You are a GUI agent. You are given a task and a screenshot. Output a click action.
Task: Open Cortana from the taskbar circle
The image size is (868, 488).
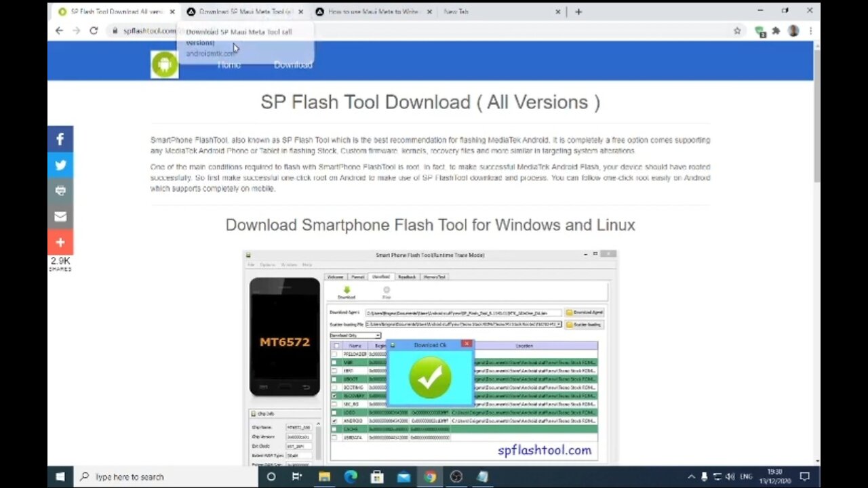click(271, 476)
